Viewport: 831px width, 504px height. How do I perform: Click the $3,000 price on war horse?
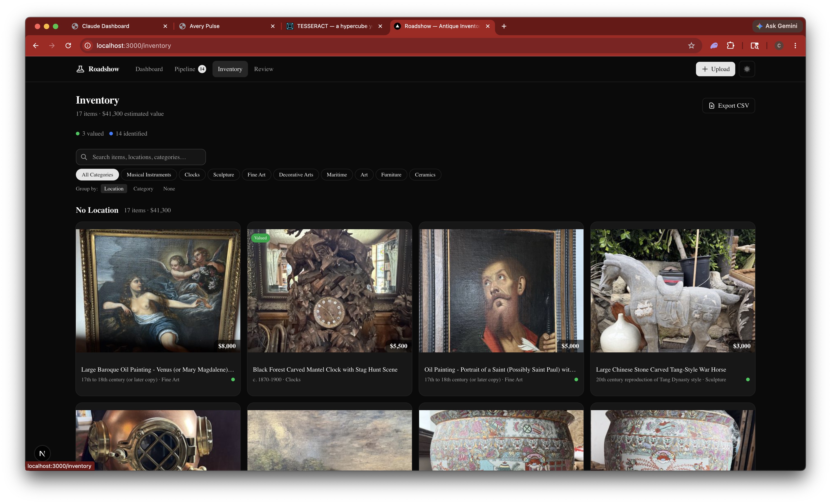(x=742, y=346)
